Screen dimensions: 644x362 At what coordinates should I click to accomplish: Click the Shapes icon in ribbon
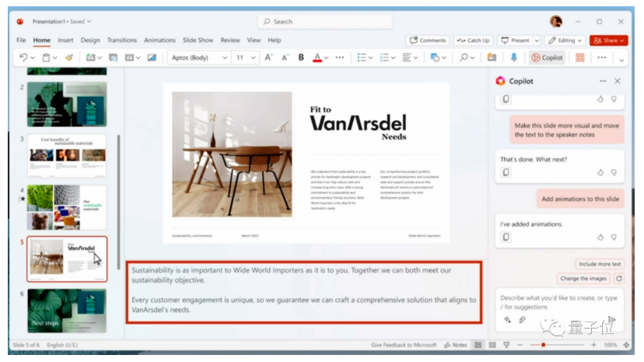[x=435, y=58]
